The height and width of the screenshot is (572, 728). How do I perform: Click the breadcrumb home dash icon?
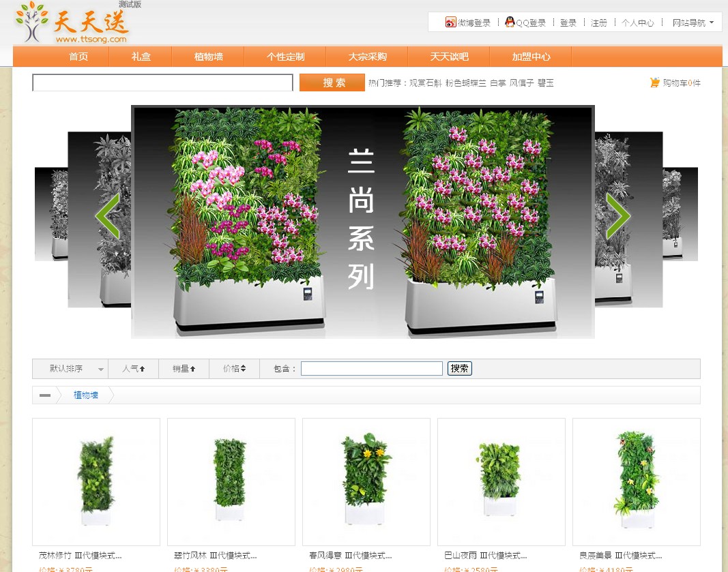45,395
